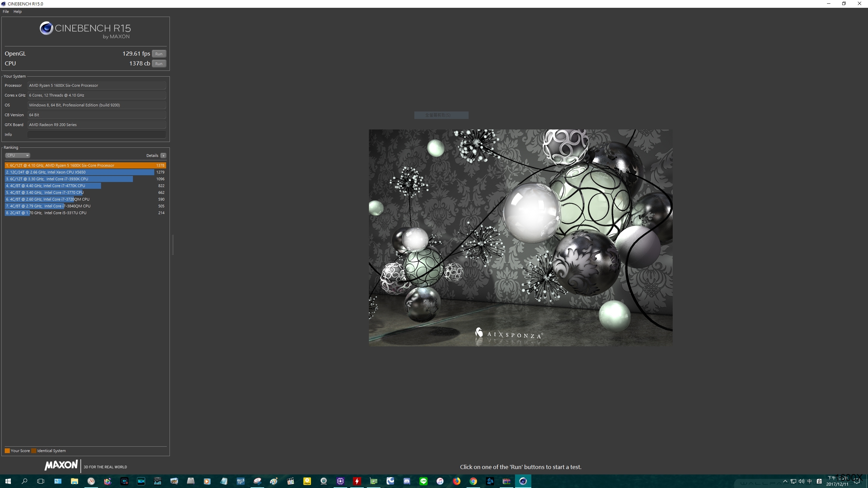
Task: Open Discord from the taskbar
Action: tap(407, 481)
